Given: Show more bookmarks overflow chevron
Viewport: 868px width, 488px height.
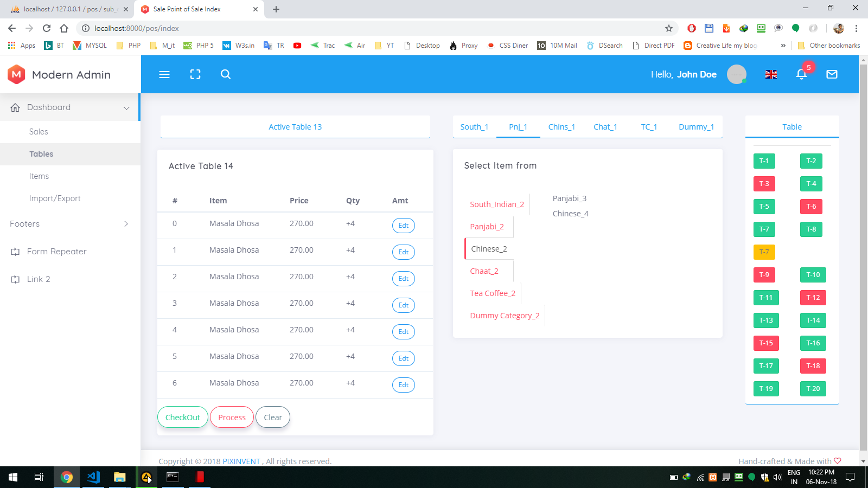Looking at the screenshot, I should (783, 46).
